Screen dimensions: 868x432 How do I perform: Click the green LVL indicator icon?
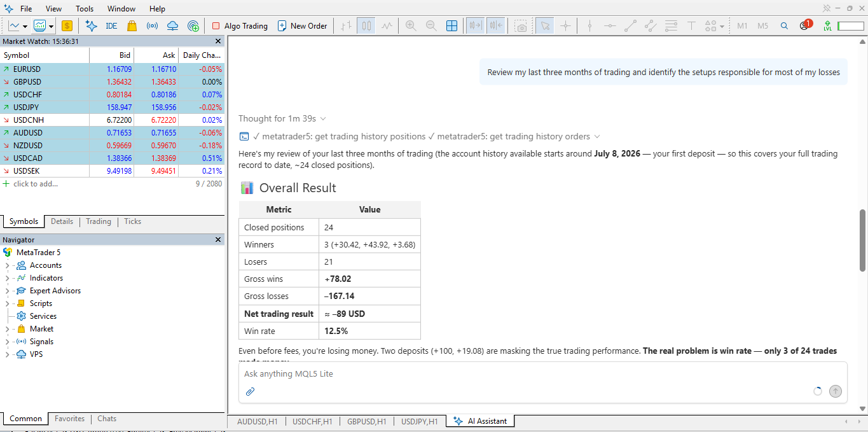(827, 26)
